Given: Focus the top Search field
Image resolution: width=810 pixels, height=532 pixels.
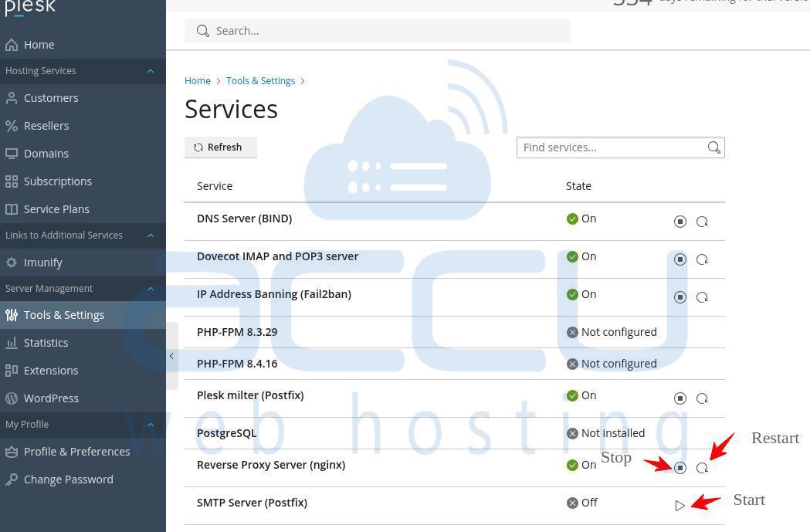Looking at the screenshot, I should (x=378, y=31).
